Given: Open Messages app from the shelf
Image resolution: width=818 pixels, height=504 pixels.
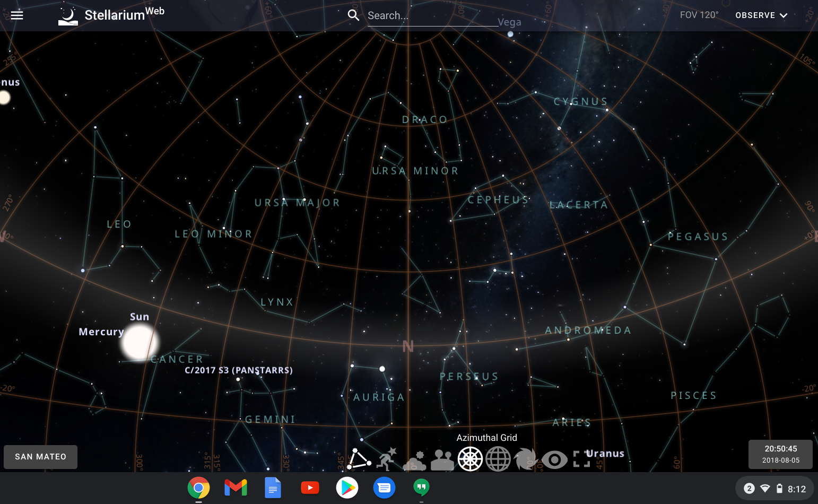Looking at the screenshot, I should [x=384, y=488].
